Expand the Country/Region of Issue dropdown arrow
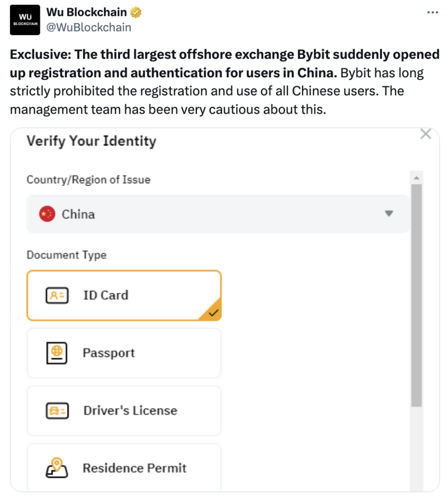 click(x=389, y=214)
